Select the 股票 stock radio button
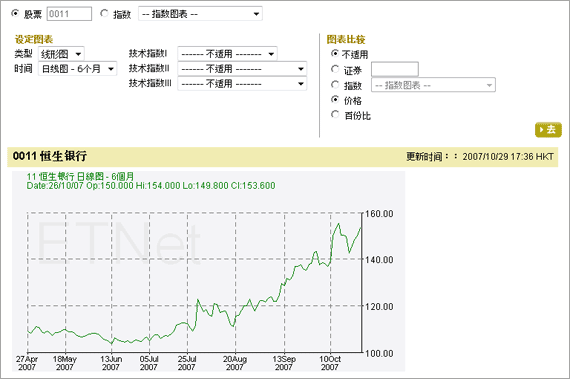This screenshot has height=379, width=570. tap(15, 13)
